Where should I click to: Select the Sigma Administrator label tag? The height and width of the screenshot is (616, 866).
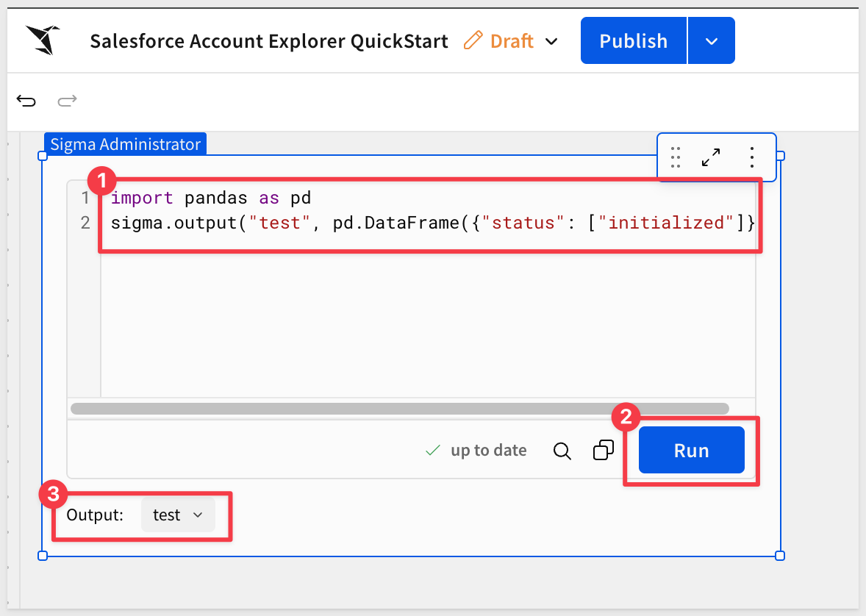coord(125,144)
